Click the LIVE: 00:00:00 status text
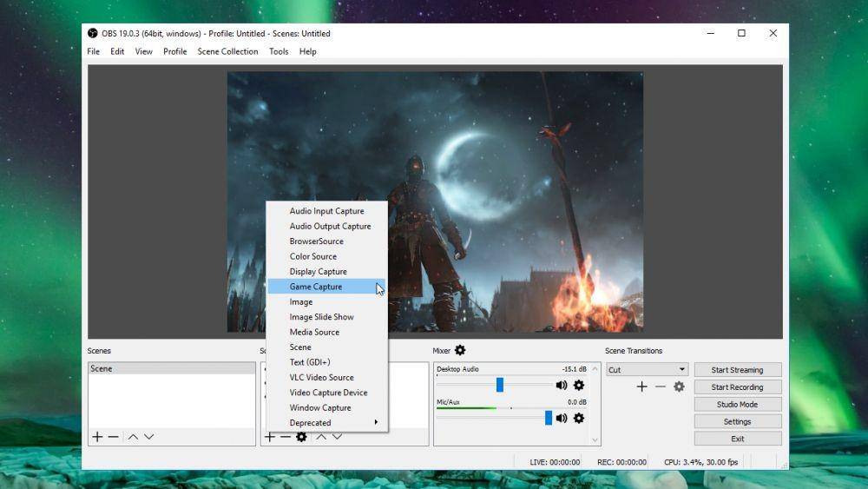This screenshot has width=868, height=489. point(555,462)
